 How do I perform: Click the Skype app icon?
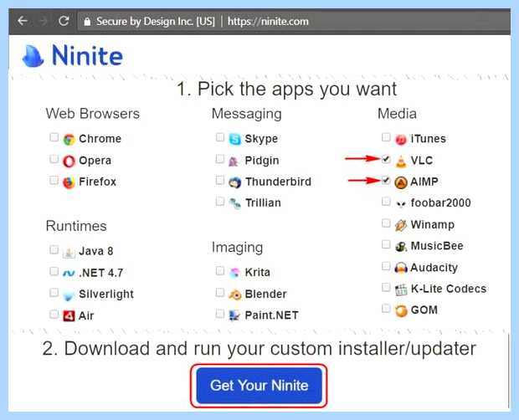(235, 139)
